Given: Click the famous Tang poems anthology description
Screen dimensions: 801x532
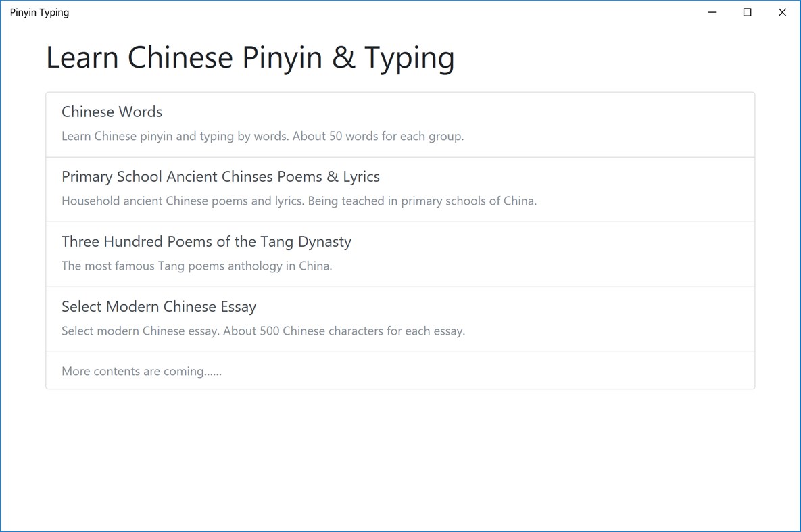Looking at the screenshot, I should tap(197, 266).
